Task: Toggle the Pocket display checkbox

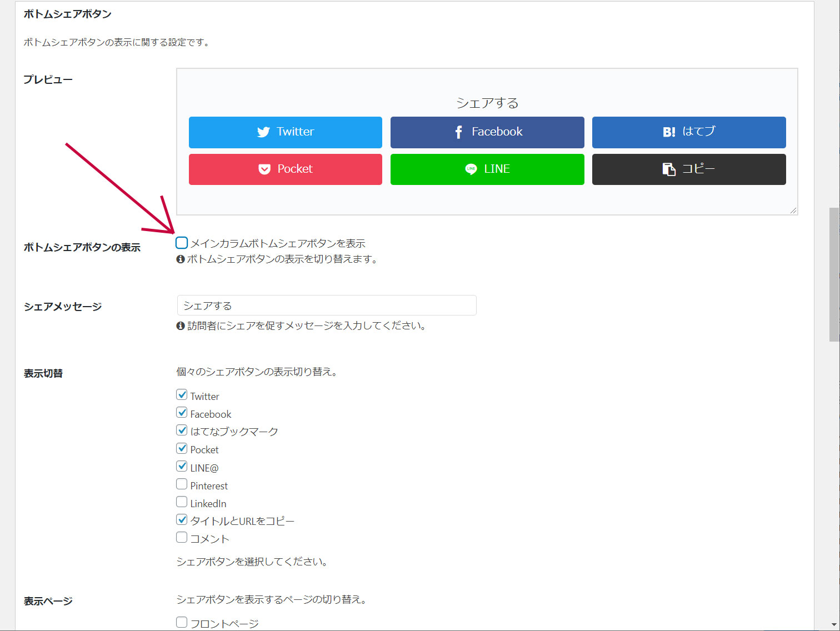Action: pyautogui.click(x=182, y=448)
